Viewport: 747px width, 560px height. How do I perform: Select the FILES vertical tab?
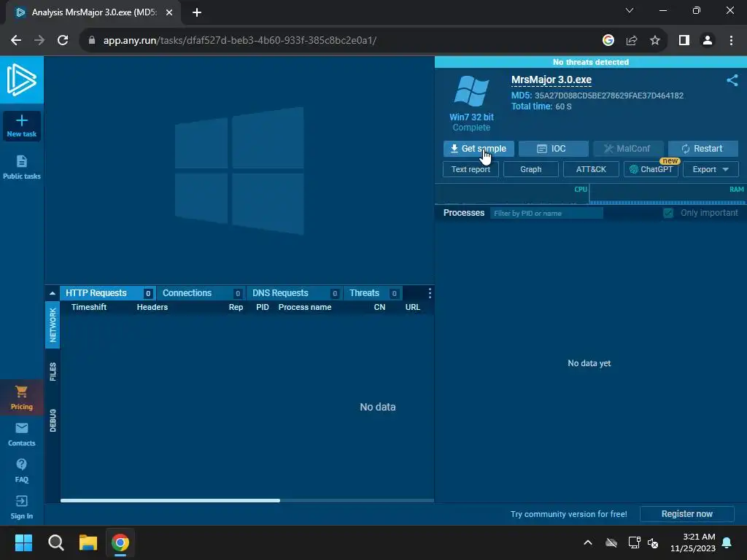[53, 372]
